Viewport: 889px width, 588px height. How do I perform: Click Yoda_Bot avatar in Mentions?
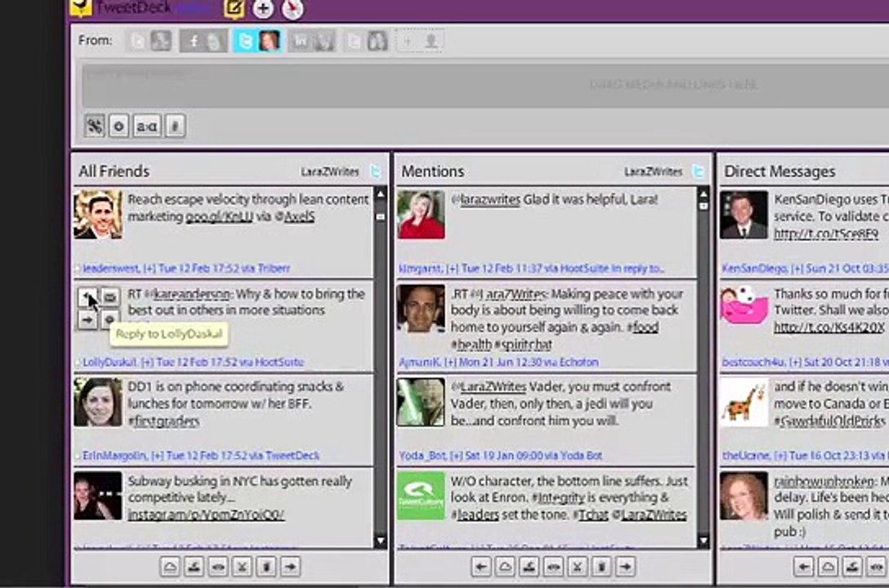click(x=421, y=402)
